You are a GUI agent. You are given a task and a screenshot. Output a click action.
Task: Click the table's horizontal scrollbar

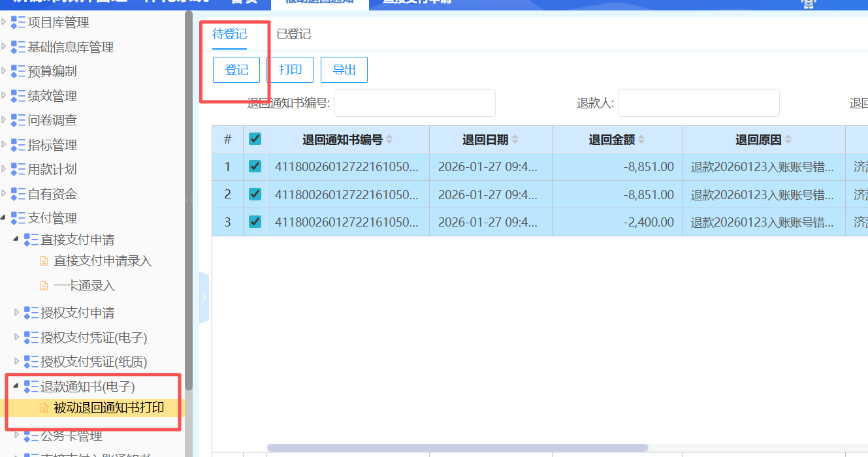(457, 448)
